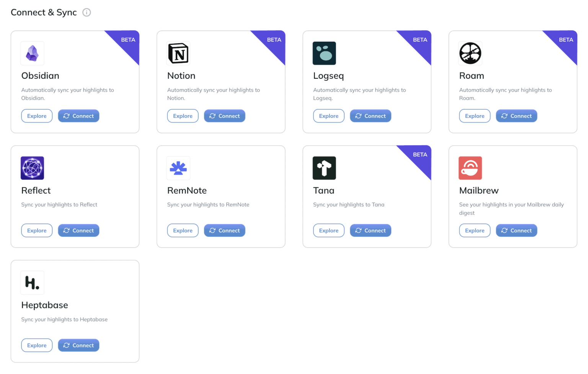Click the Tana app icon
This screenshot has width=588, height=374.
[x=324, y=168]
